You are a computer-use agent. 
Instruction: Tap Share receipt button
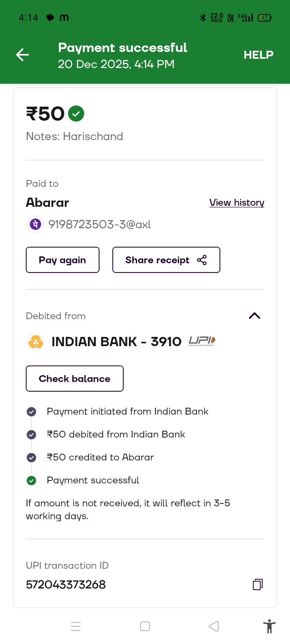click(x=166, y=260)
